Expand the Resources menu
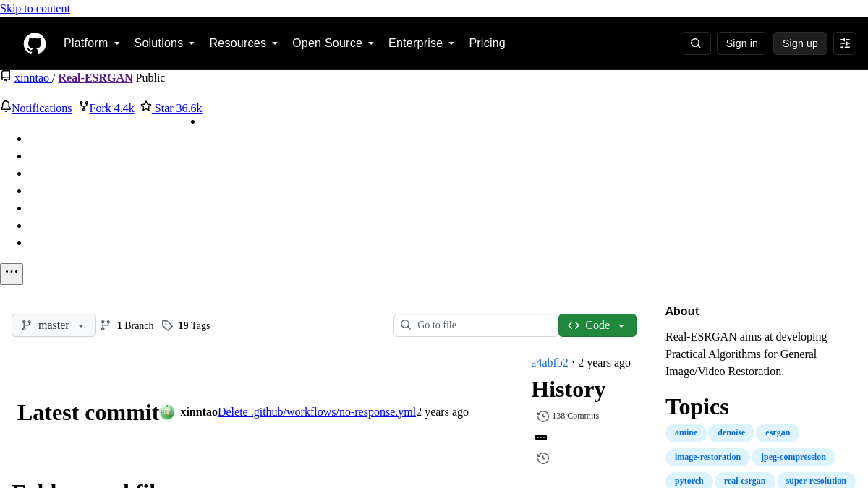The height and width of the screenshot is (488, 868). [x=244, y=43]
